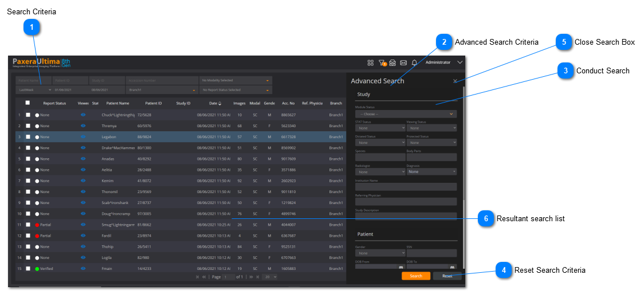Click the filter icon with orange badge
The image size is (644, 294).
[382, 62]
